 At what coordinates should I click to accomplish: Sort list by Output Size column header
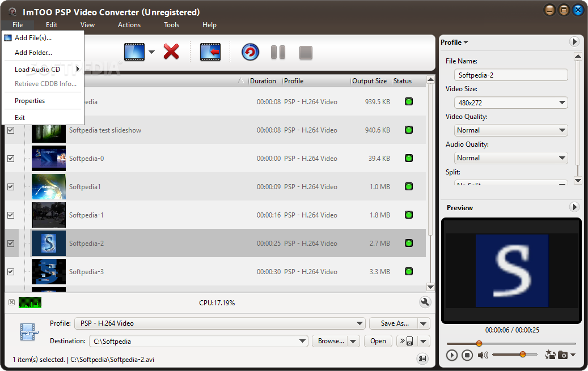(x=369, y=81)
